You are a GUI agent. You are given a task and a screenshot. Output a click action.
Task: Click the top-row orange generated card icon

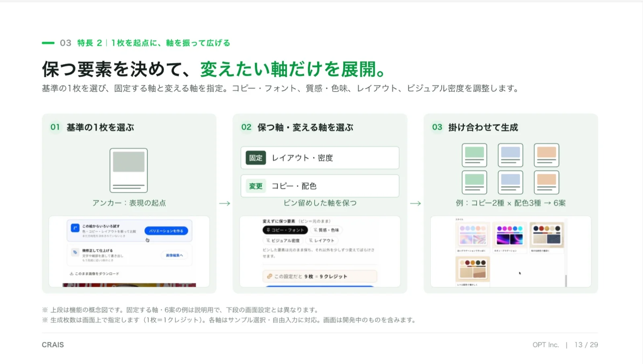[x=547, y=155]
